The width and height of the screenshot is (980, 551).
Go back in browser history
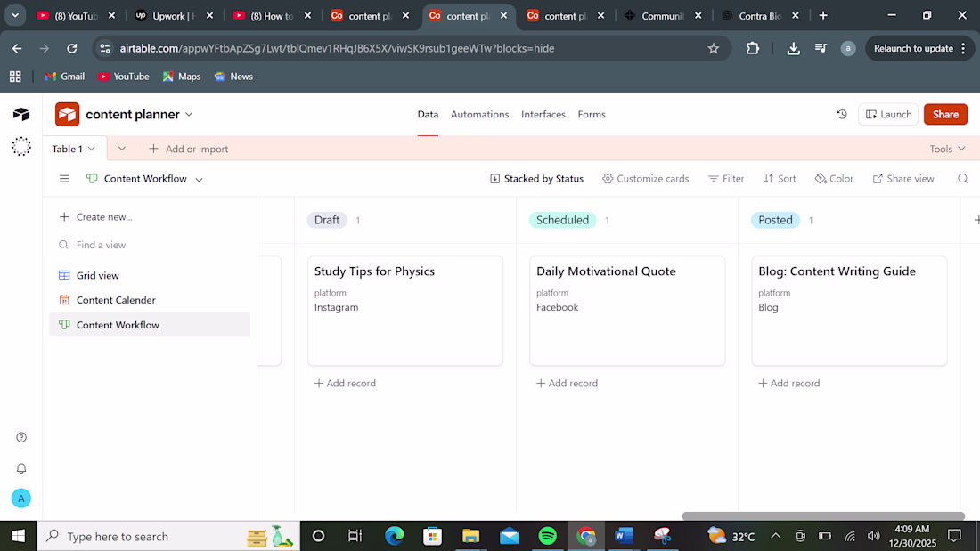[x=17, y=48]
